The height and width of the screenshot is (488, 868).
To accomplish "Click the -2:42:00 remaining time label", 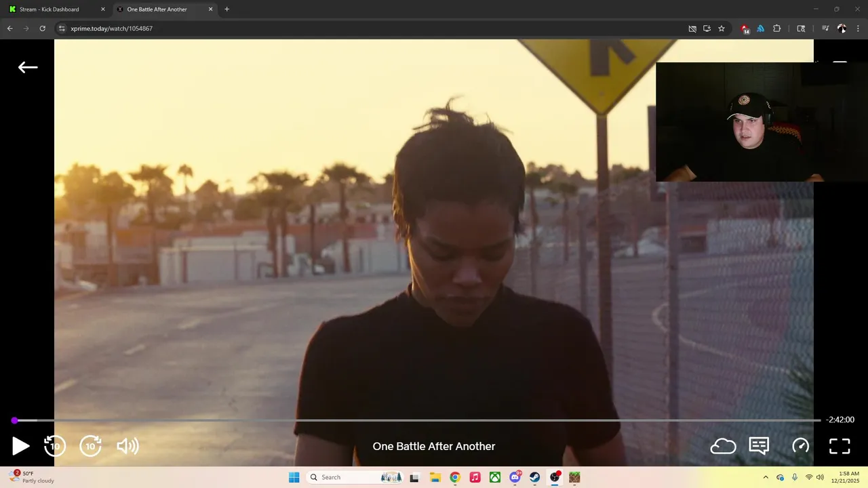I will pos(840,420).
